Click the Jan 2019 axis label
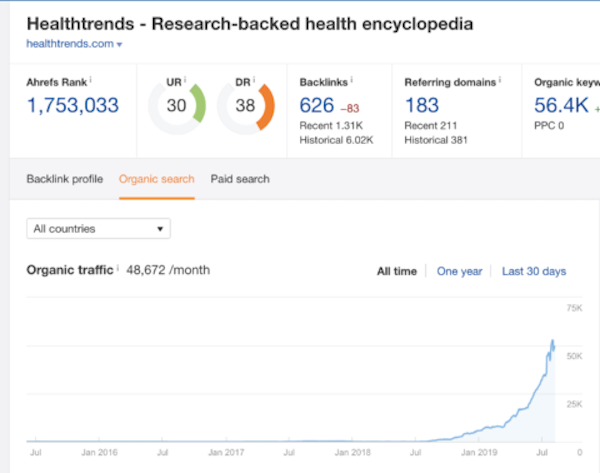This screenshot has width=600, height=473. coord(479,452)
